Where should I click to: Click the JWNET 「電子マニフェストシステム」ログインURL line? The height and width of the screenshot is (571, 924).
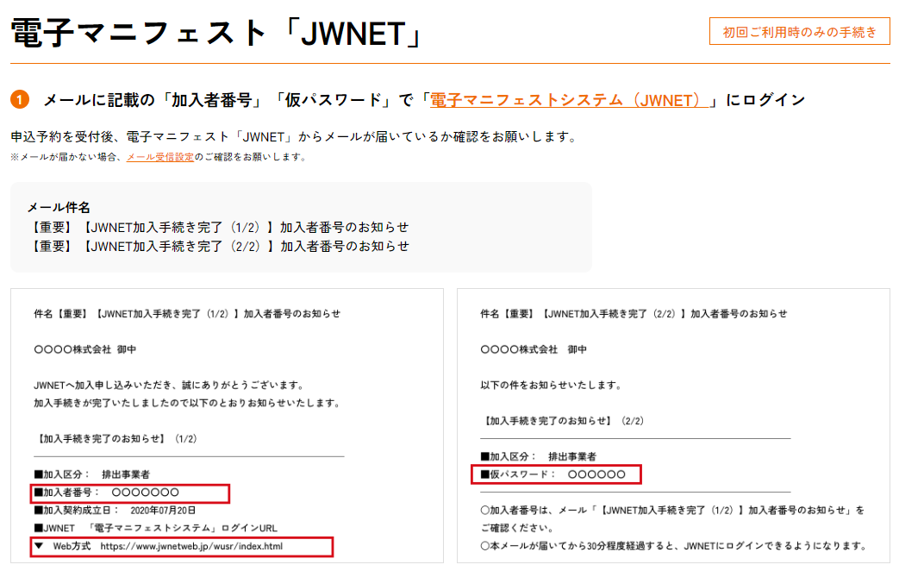[x=155, y=528]
